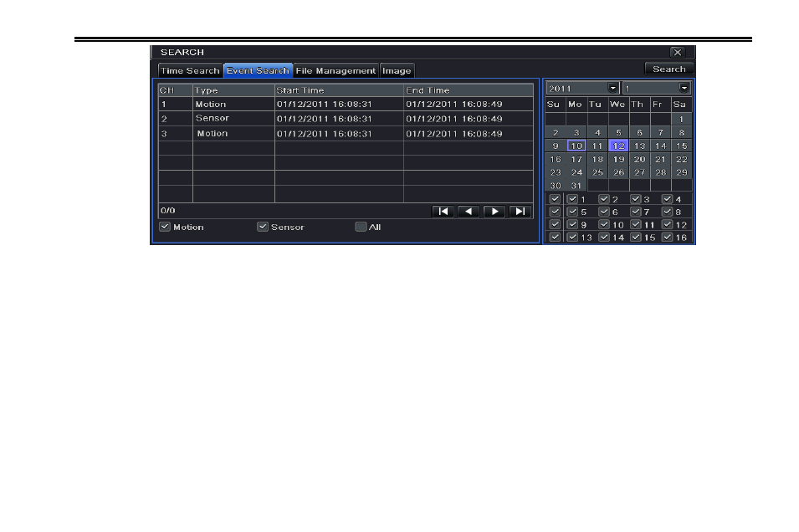
Task: Toggle row checkbox left of channel 9
Action: (x=555, y=224)
